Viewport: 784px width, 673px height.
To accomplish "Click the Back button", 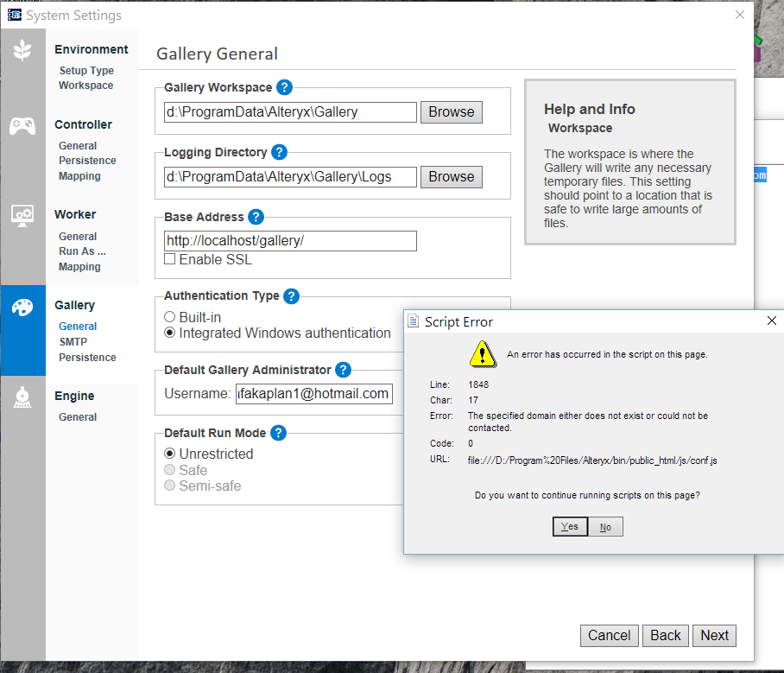I will (666, 636).
